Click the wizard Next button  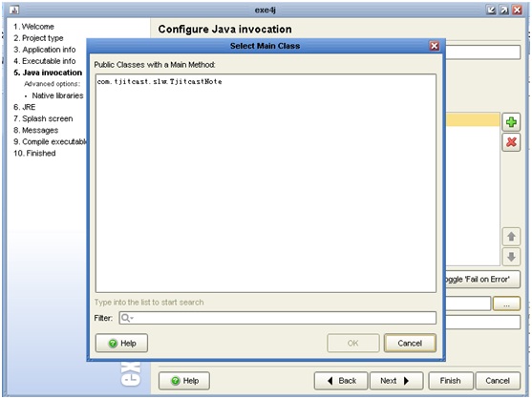tap(396, 381)
